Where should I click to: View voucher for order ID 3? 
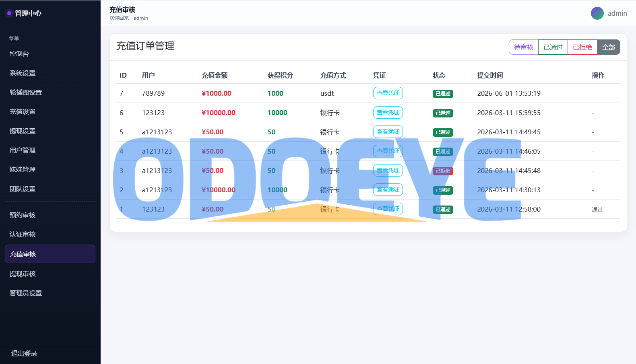pos(388,170)
